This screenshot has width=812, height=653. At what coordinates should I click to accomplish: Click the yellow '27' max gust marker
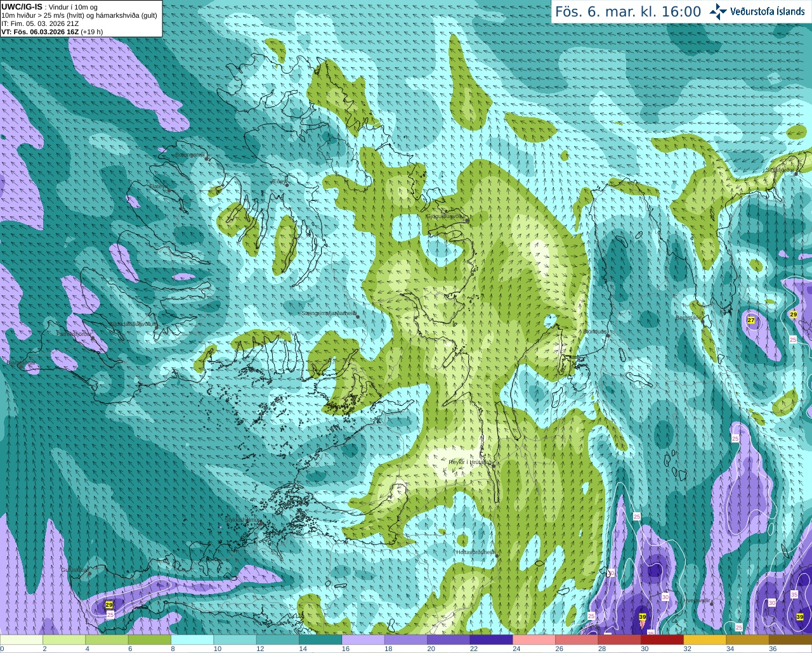coord(751,320)
